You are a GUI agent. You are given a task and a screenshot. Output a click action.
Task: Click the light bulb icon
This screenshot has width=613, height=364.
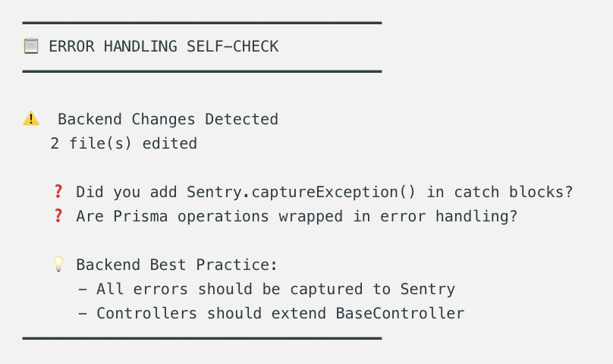click(x=58, y=265)
